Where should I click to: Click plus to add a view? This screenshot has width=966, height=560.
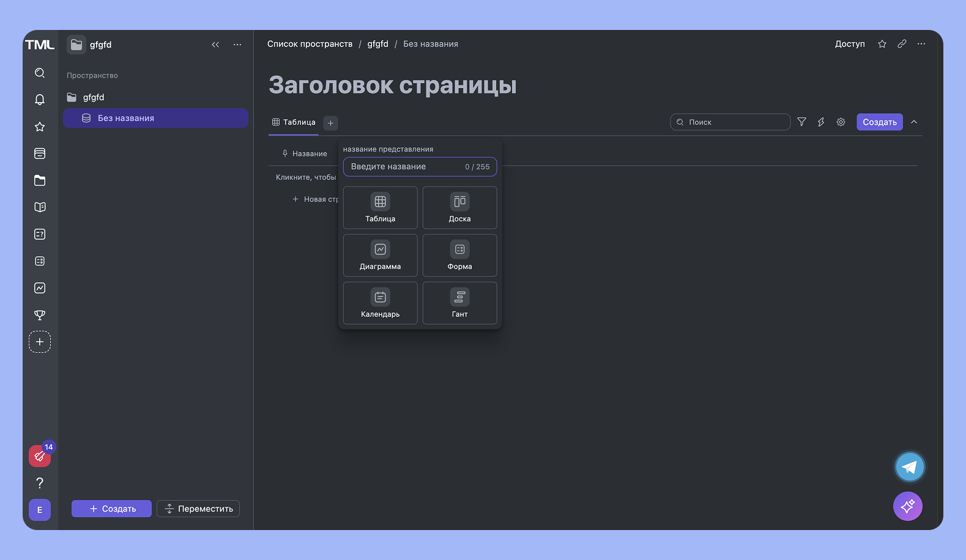330,123
